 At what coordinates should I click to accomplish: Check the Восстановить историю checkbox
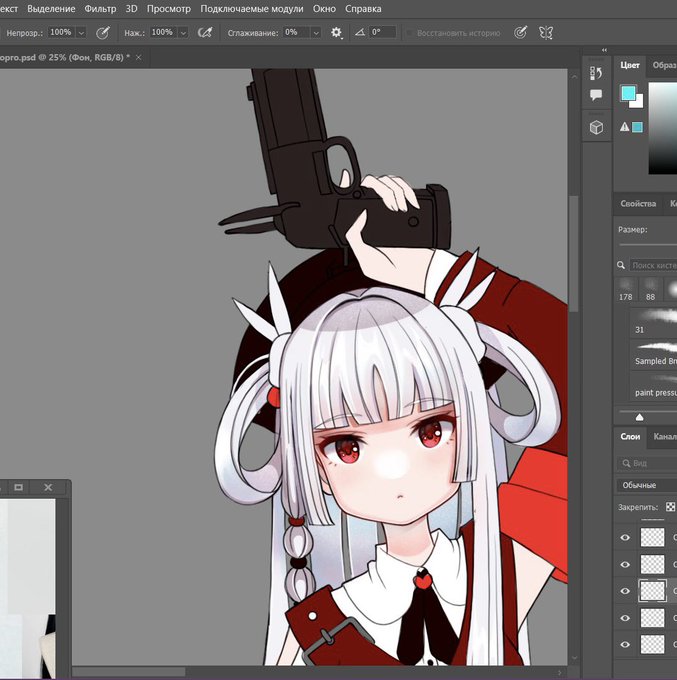point(409,33)
